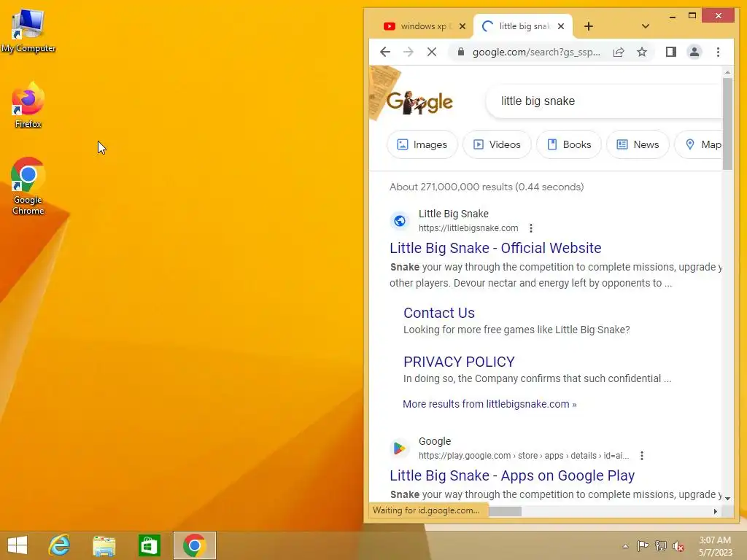Click the Chrome back arrow button
The width and height of the screenshot is (747, 560).
[385, 52]
